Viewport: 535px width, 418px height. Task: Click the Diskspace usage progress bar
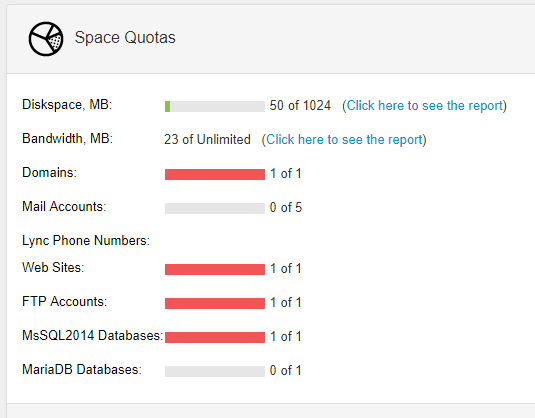pyautogui.click(x=215, y=106)
